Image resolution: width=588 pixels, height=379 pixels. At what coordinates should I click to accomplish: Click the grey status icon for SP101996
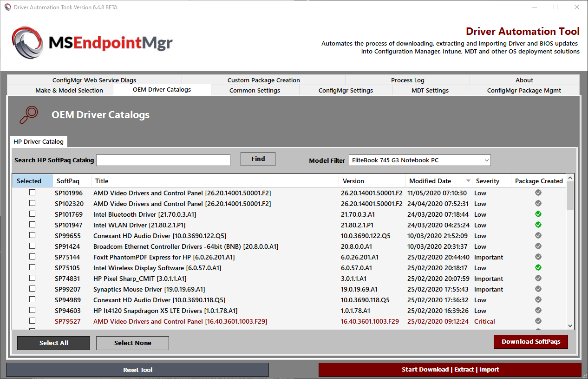coord(538,193)
